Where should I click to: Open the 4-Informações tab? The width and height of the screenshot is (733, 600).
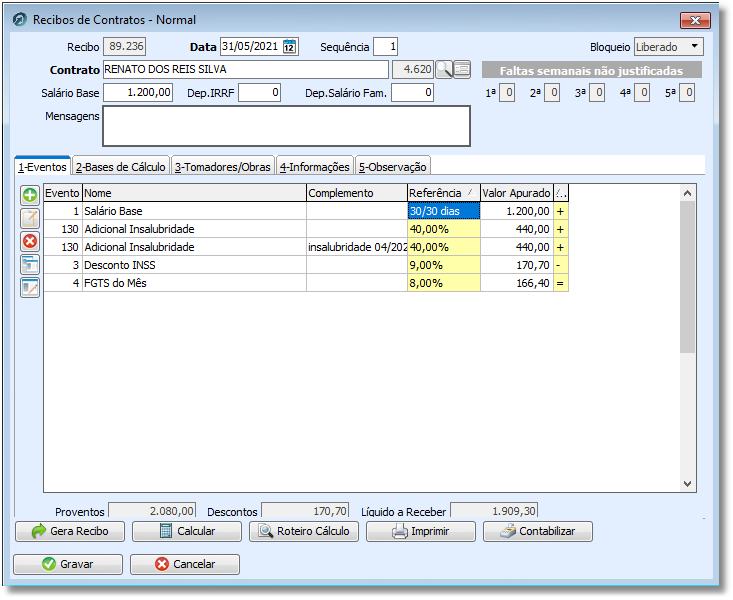pyautogui.click(x=315, y=167)
